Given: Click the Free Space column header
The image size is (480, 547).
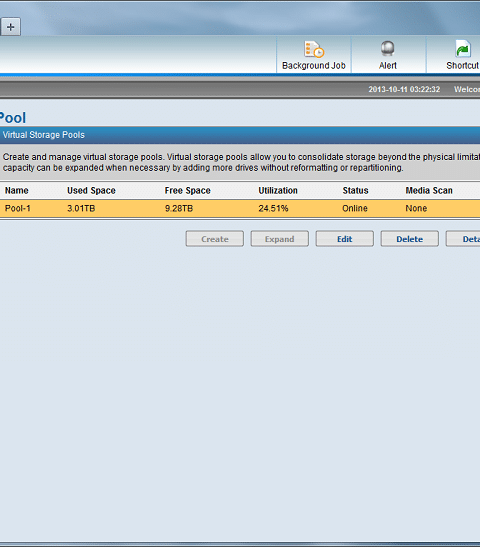Looking at the screenshot, I should click(x=188, y=190).
